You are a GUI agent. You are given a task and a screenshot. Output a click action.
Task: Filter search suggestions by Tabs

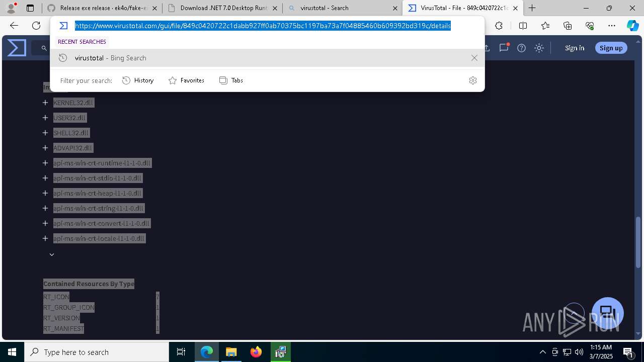pos(231,80)
